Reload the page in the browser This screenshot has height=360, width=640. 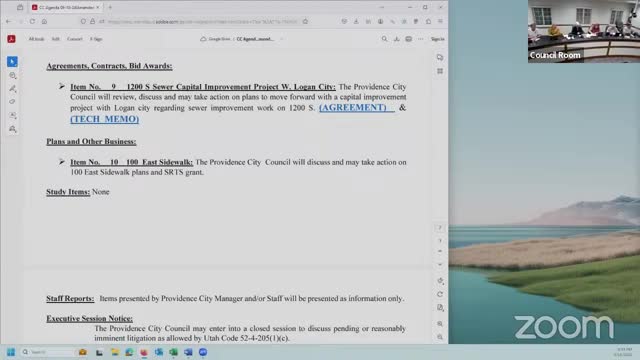(32, 21)
